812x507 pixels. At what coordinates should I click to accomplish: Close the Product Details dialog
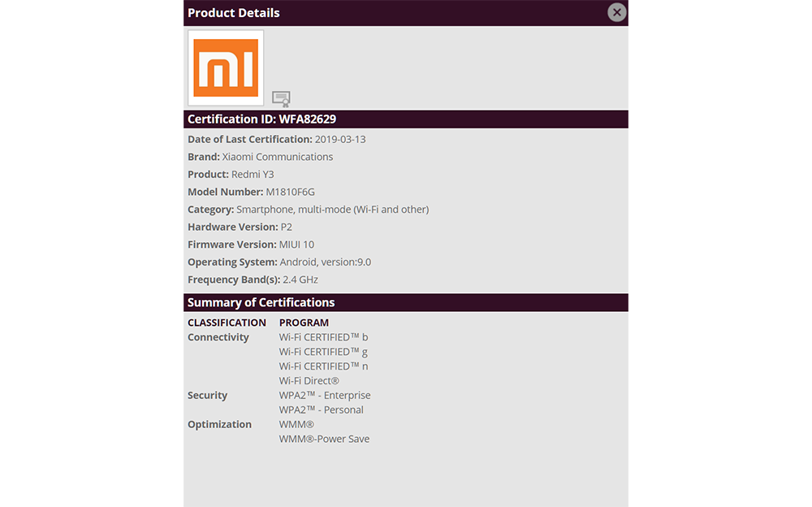point(616,12)
